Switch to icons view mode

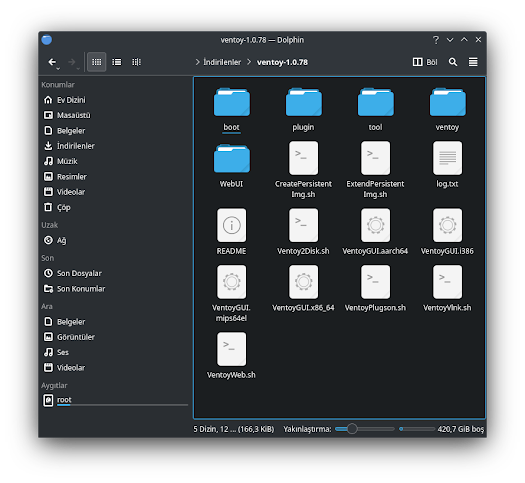(96, 62)
